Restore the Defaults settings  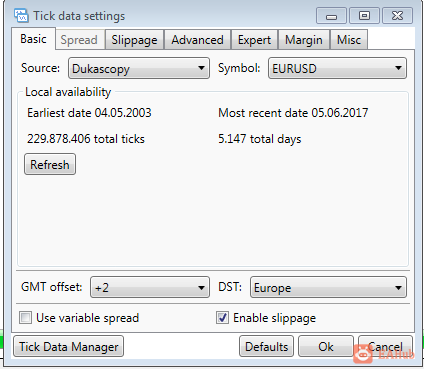pyautogui.click(x=266, y=346)
